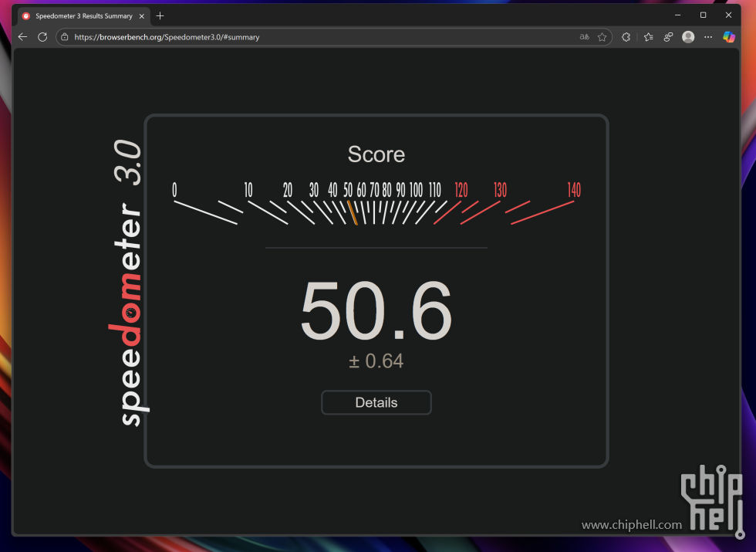Go back using the browser back arrow
The height and width of the screenshot is (552, 756).
22,37
